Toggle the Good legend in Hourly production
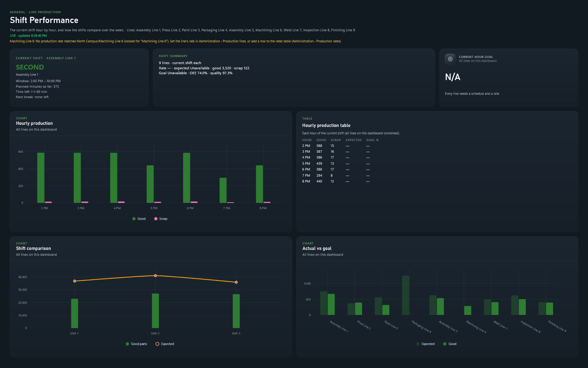Screen dimensions: 588x368 pyautogui.click(x=139, y=219)
